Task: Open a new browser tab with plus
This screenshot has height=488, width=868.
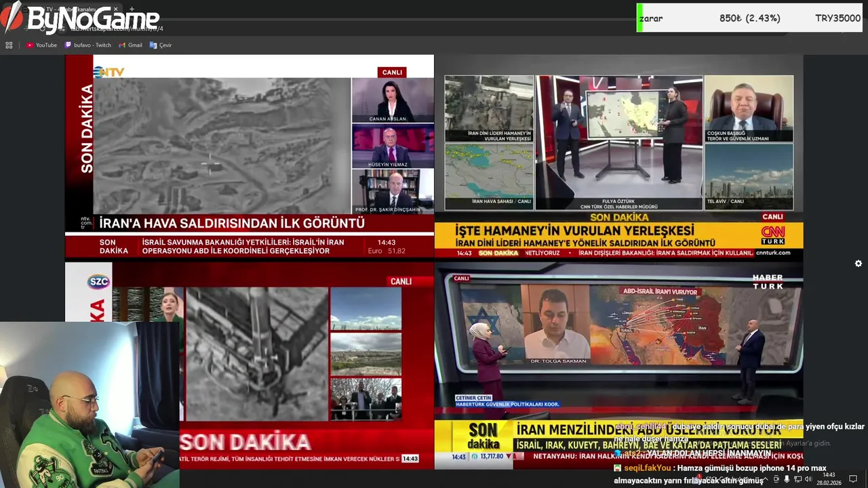Action: (132, 9)
